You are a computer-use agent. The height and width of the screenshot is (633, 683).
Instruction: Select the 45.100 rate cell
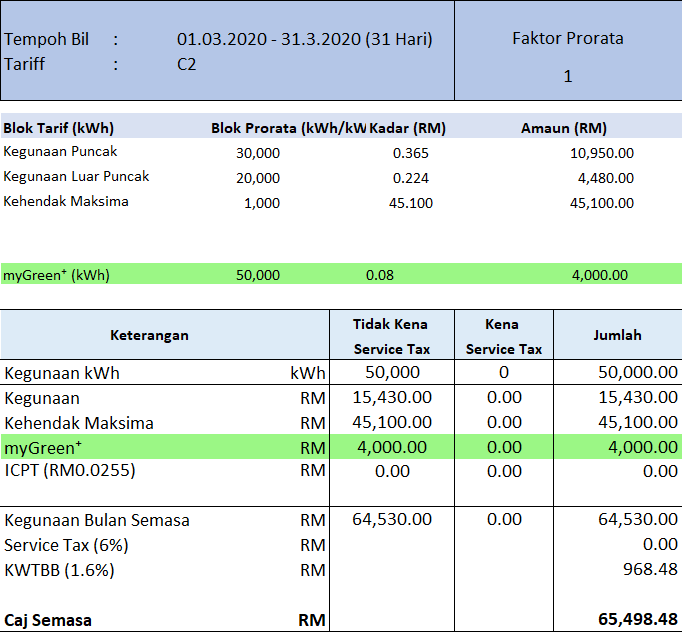coord(411,203)
